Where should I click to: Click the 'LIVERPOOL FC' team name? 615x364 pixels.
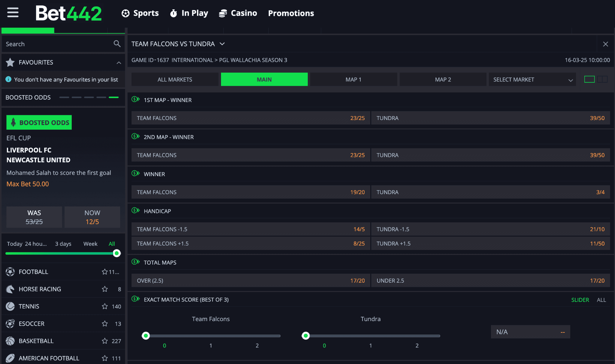[x=29, y=150]
